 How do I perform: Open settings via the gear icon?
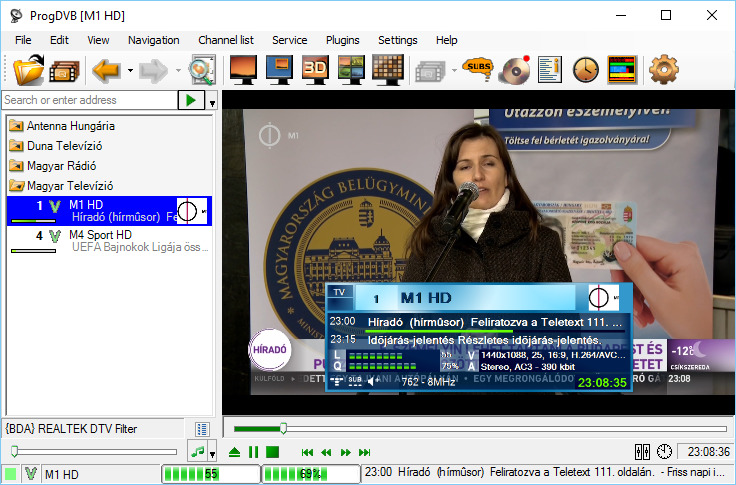[664, 69]
